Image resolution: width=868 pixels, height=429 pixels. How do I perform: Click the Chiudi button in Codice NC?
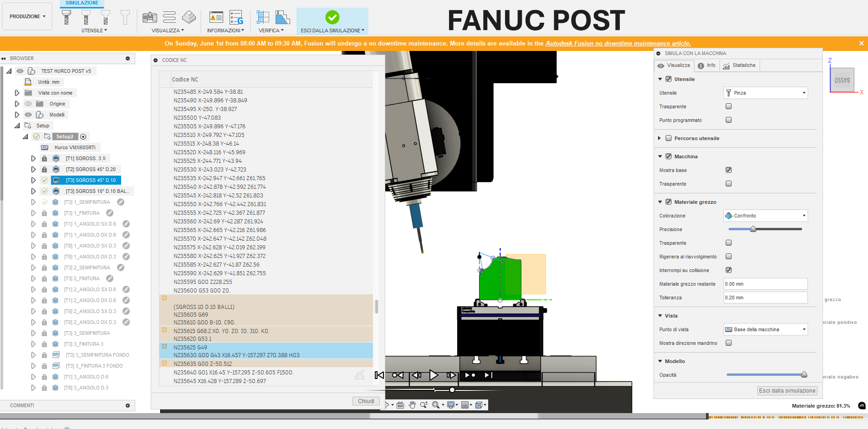366,401
